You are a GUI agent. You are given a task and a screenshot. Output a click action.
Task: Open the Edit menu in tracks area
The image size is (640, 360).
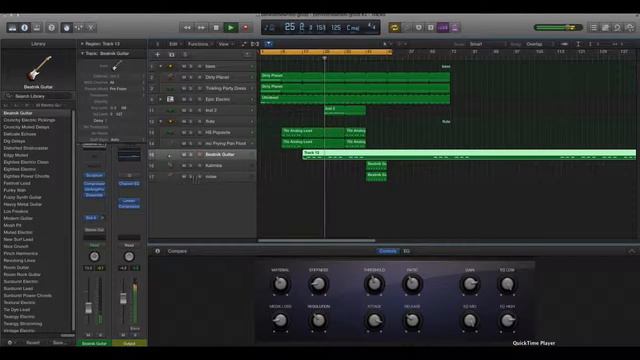(175, 44)
